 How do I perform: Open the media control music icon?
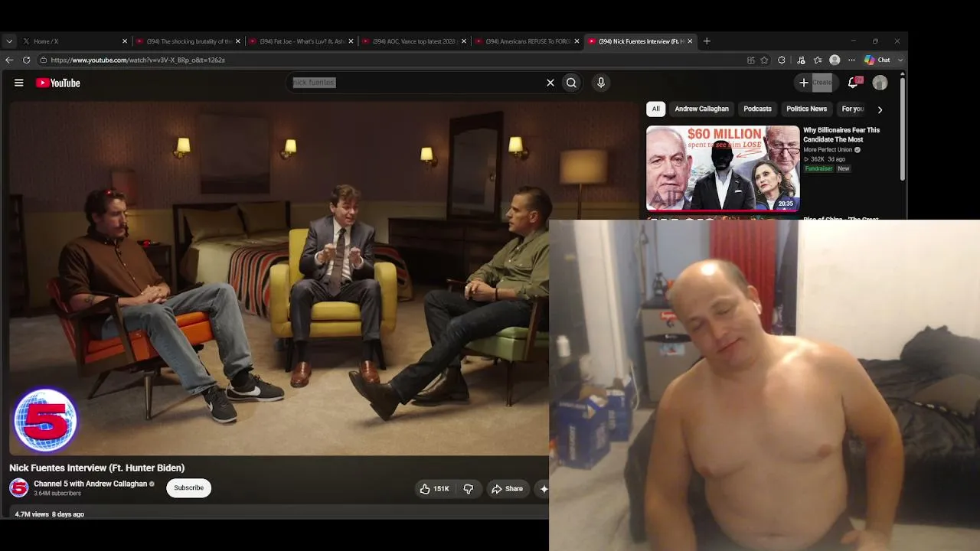pyautogui.click(x=801, y=60)
